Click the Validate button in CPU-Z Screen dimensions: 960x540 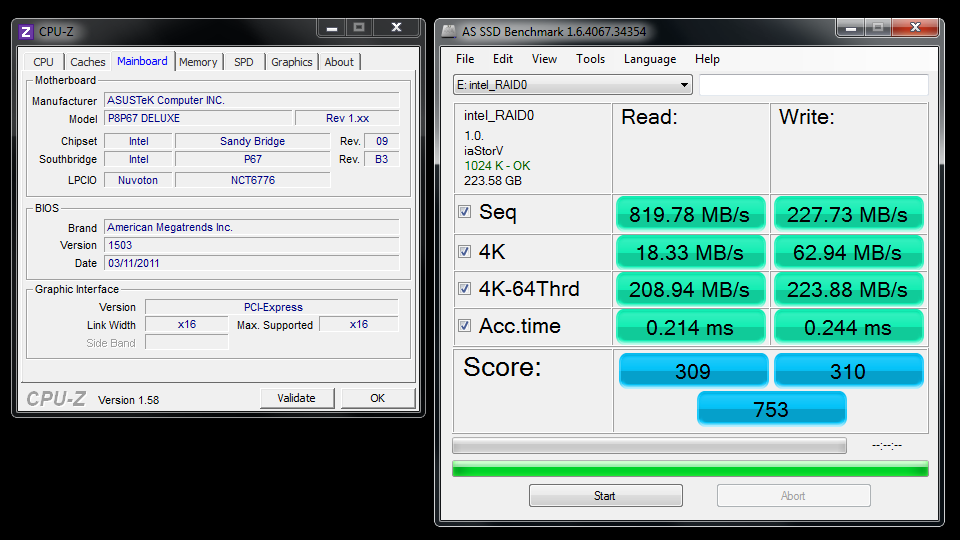tap(296, 398)
